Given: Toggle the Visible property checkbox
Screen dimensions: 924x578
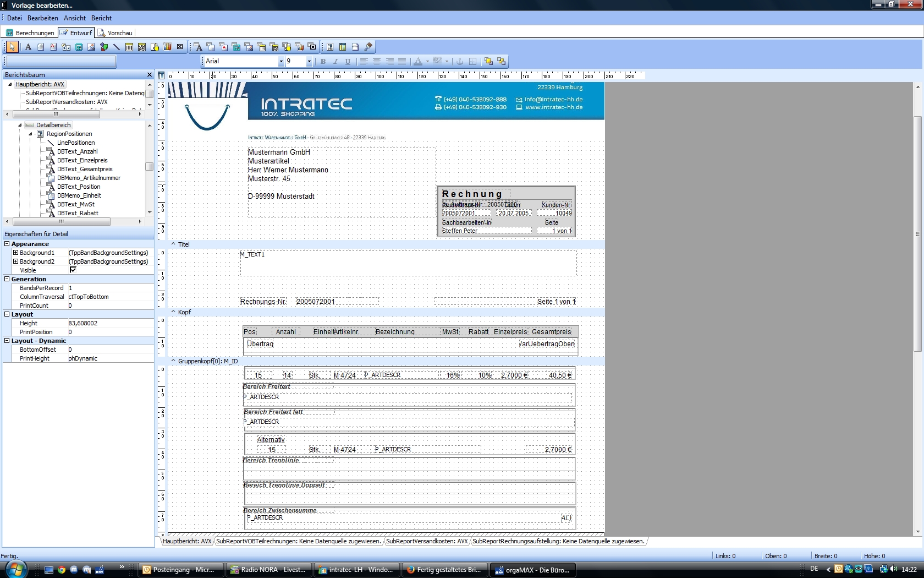Looking at the screenshot, I should [73, 270].
